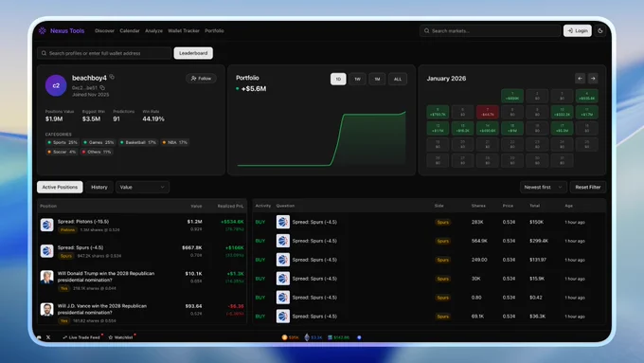The height and width of the screenshot is (363, 644).
Task: Open the Spurs (-4.5) position team logo
Action: click(x=46, y=251)
